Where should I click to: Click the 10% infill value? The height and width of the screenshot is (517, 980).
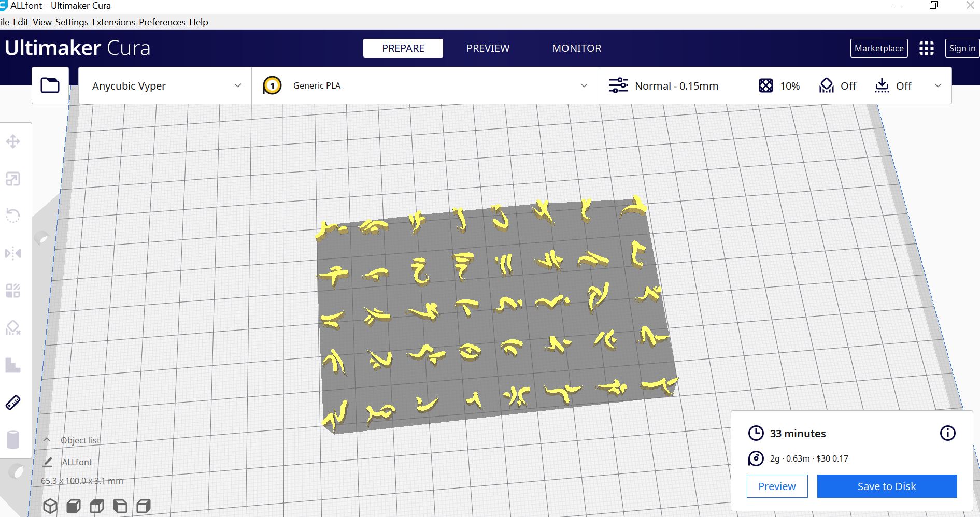790,86
